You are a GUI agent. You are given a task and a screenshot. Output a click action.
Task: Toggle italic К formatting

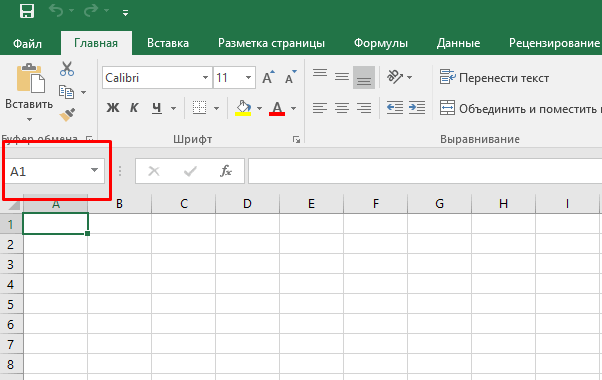click(x=134, y=108)
